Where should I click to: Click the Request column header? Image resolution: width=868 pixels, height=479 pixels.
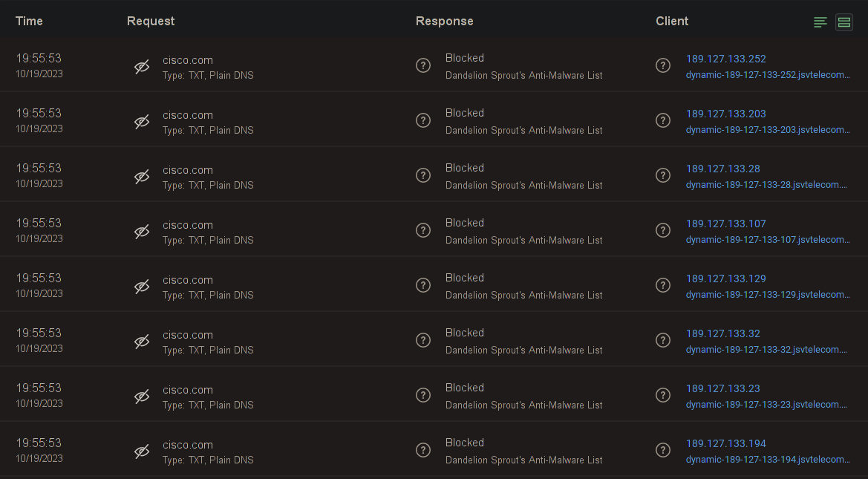pos(151,21)
